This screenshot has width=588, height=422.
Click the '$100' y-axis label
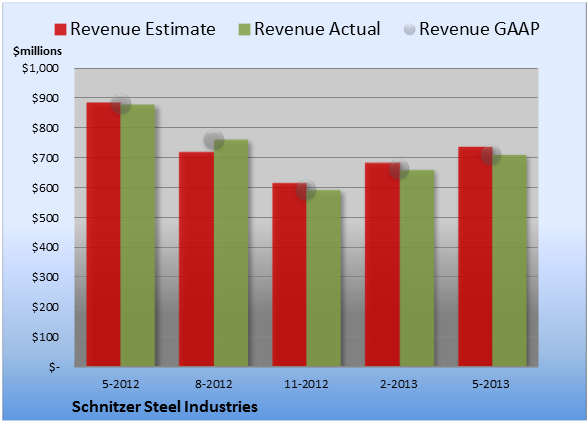[45, 337]
